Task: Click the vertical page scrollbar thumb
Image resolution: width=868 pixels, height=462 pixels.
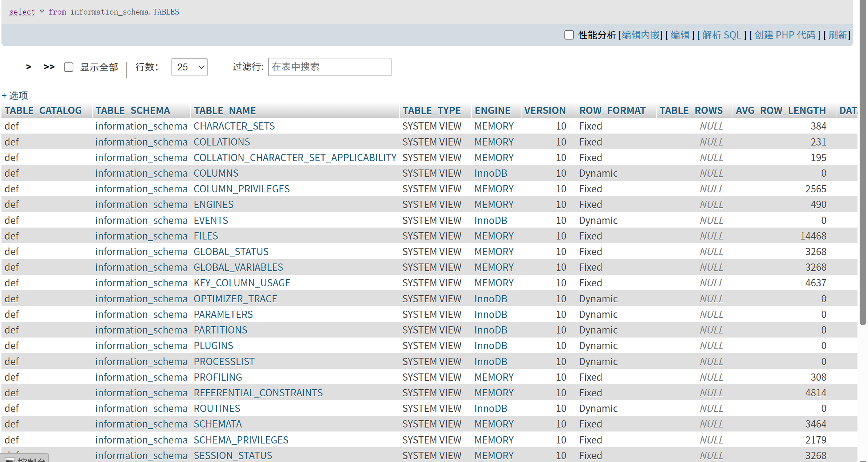Action: click(863, 163)
